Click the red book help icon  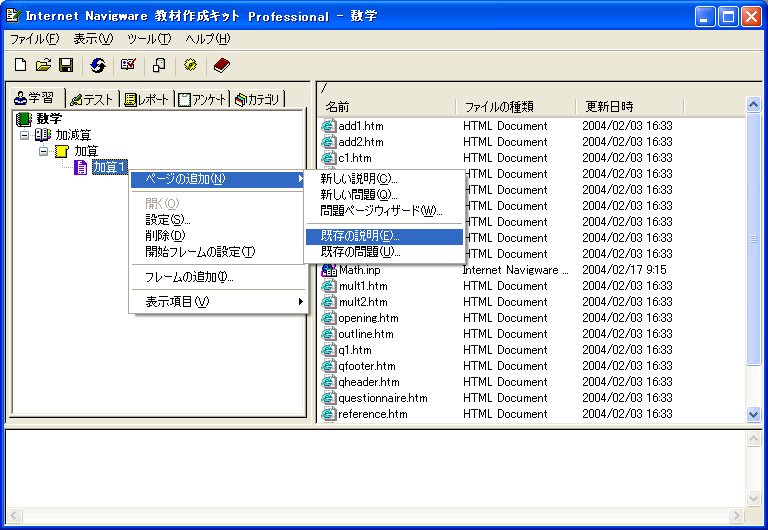(x=221, y=65)
